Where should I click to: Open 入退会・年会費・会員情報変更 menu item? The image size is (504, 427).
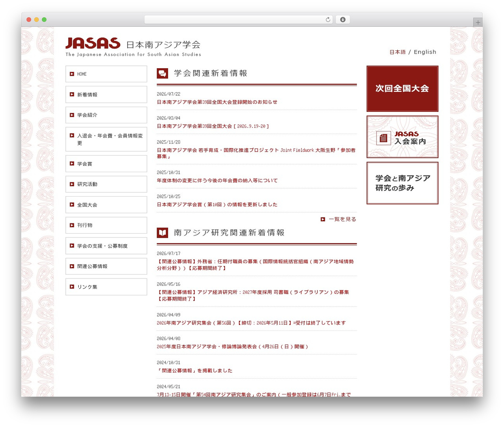pyautogui.click(x=106, y=139)
